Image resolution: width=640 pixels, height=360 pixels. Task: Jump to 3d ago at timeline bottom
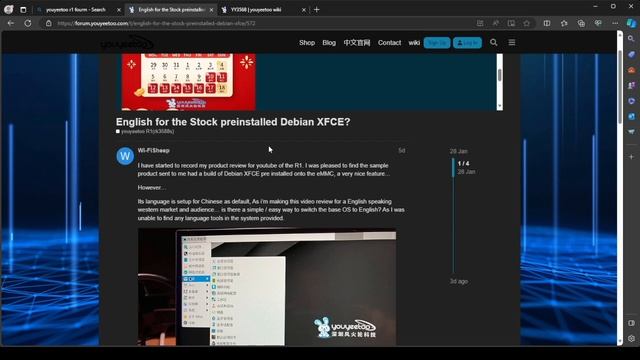click(459, 281)
